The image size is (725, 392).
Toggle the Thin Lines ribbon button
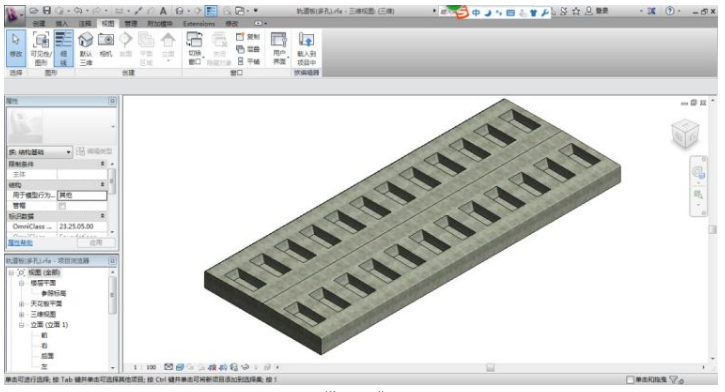[x=63, y=47]
